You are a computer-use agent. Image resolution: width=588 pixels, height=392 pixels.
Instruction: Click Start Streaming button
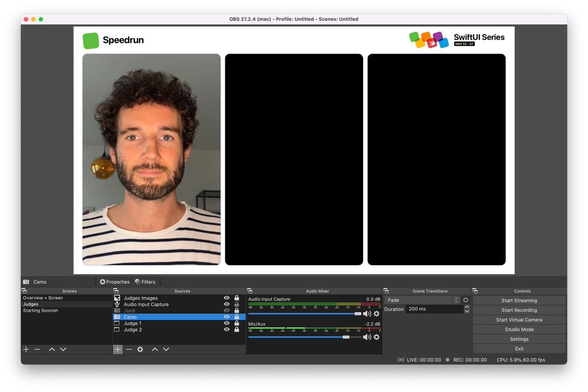tap(519, 300)
